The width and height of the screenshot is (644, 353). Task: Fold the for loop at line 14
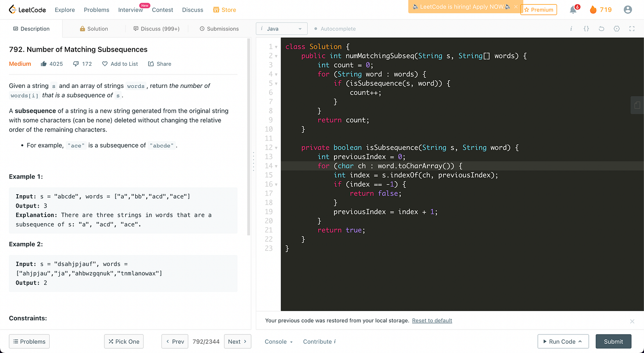click(276, 167)
